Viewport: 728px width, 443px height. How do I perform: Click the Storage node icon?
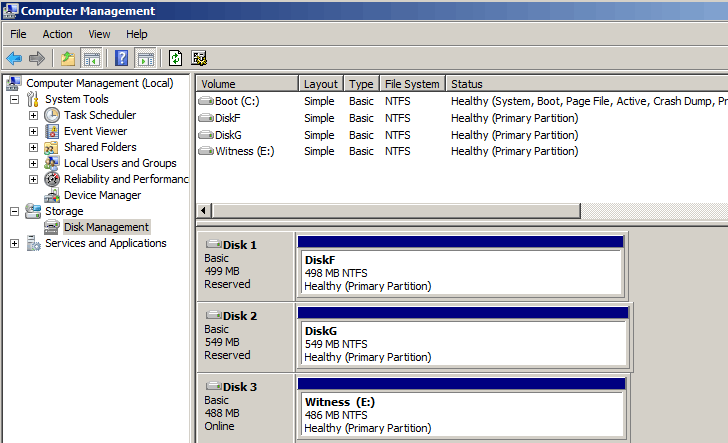point(33,211)
